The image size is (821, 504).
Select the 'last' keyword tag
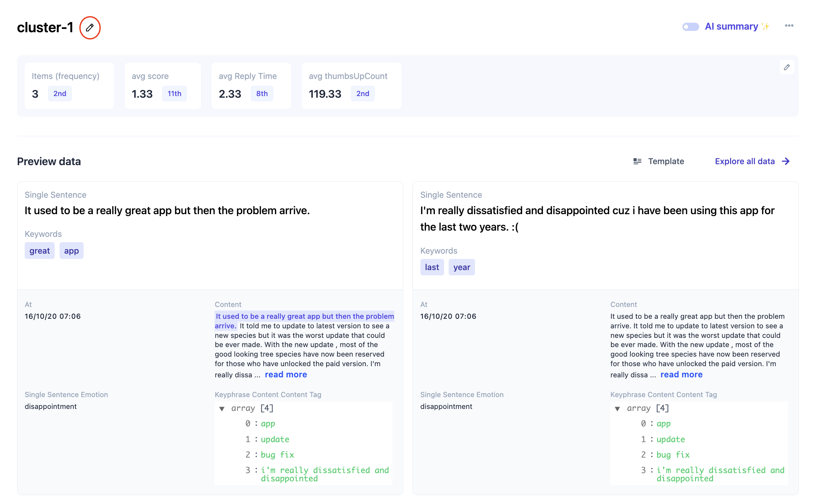click(432, 267)
